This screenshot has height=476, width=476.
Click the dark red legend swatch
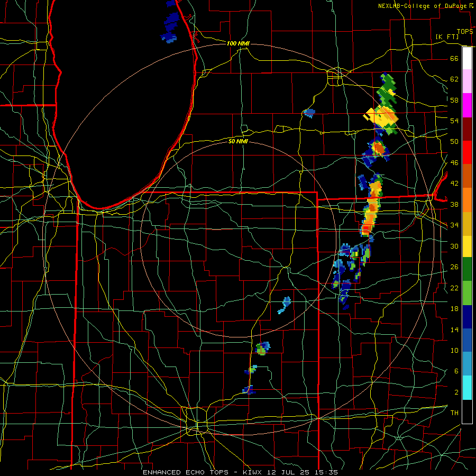pos(467,129)
